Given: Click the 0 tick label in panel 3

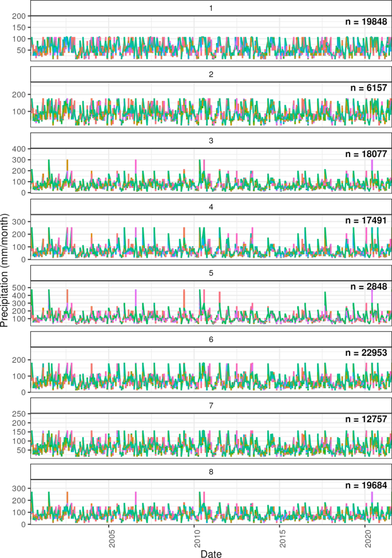Looking at the screenshot, I should pyautogui.click(x=23, y=193).
